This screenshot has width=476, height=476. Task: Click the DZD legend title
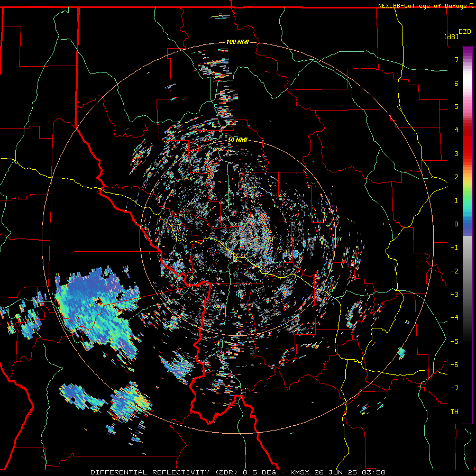(x=465, y=32)
